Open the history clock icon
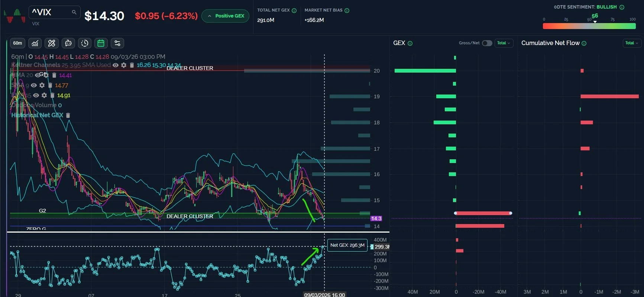 [85, 43]
